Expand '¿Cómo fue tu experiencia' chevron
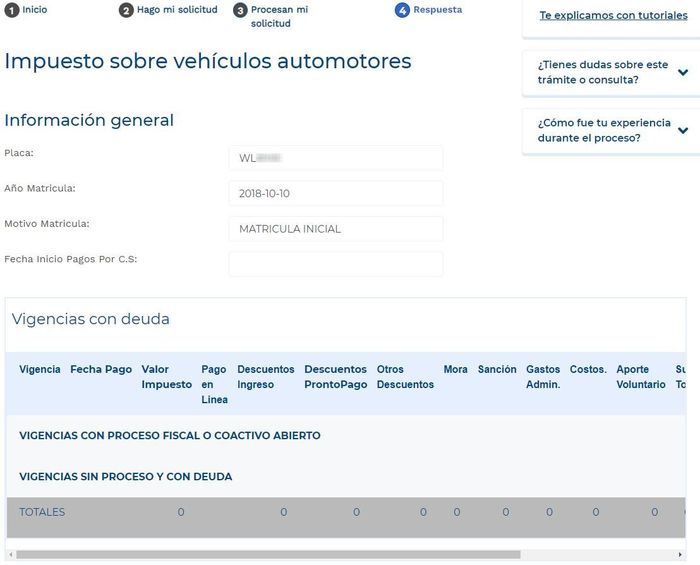Viewport: 700px width, 565px height. pos(683,130)
